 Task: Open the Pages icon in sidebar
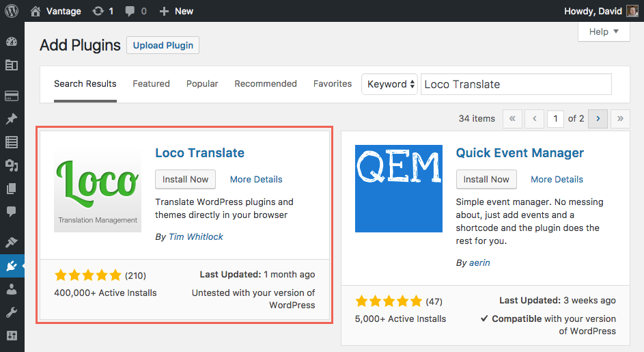click(x=12, y=189)
